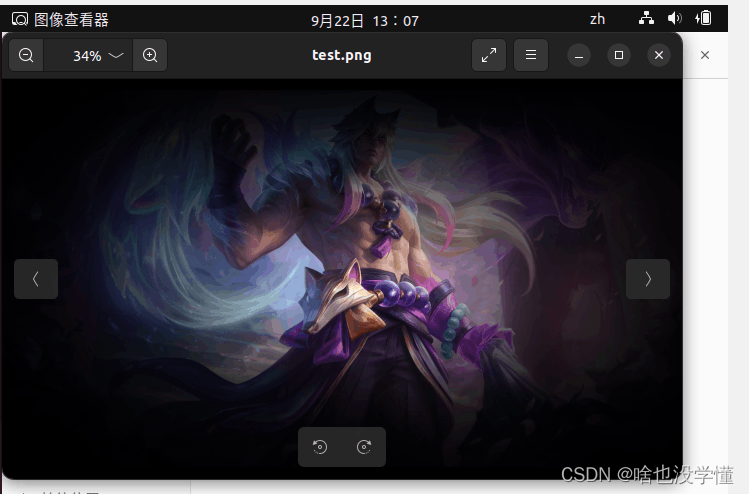Open the 图像查看器 app menu in top bar
Viewport: 749px width, 494px height.
pyautogui.click(x=60, y=20)
